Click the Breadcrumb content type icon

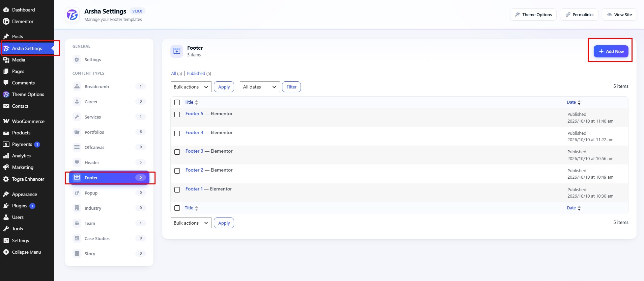click(x=77, y=86)
